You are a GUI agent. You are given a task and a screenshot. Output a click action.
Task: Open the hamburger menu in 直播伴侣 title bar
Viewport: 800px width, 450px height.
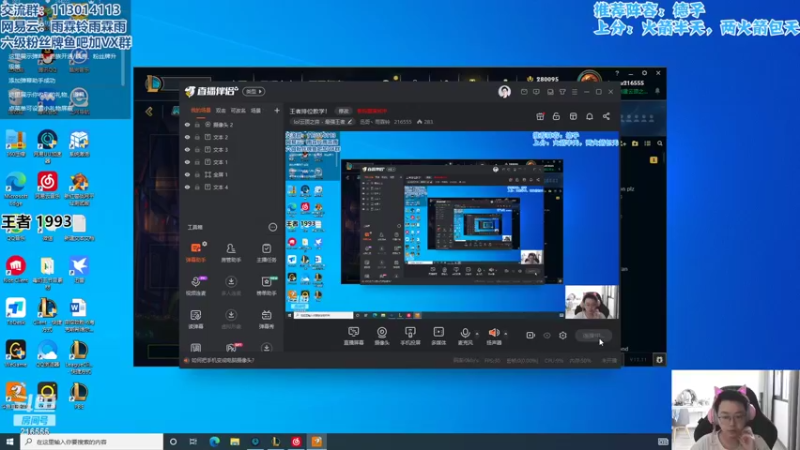(x=574, y=92)
